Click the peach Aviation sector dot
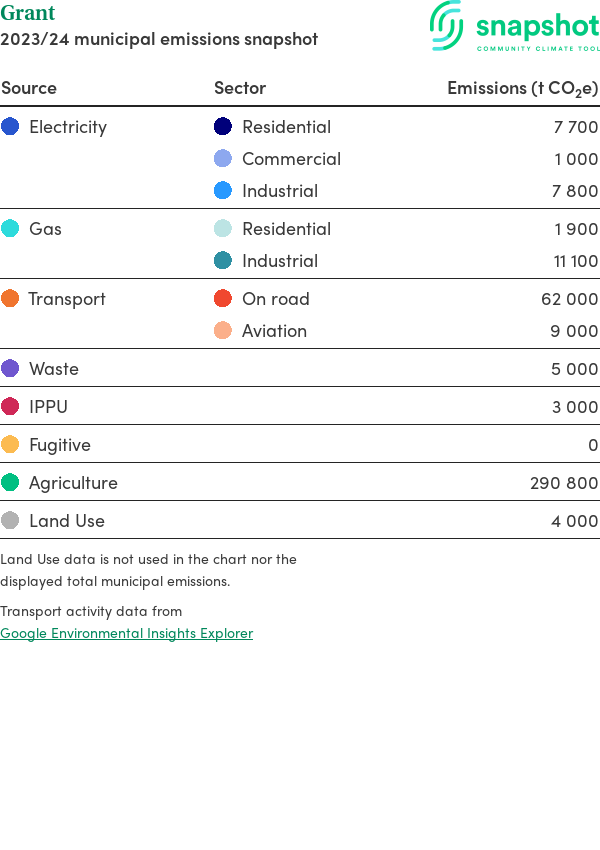The height and width of the screenshot is (850, 600). 223,331
